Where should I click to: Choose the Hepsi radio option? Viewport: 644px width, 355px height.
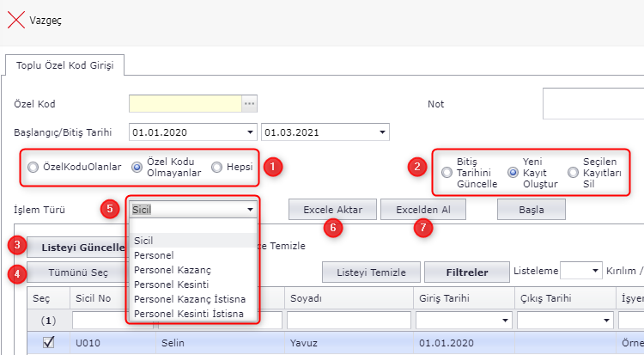[x=217, y=168]
